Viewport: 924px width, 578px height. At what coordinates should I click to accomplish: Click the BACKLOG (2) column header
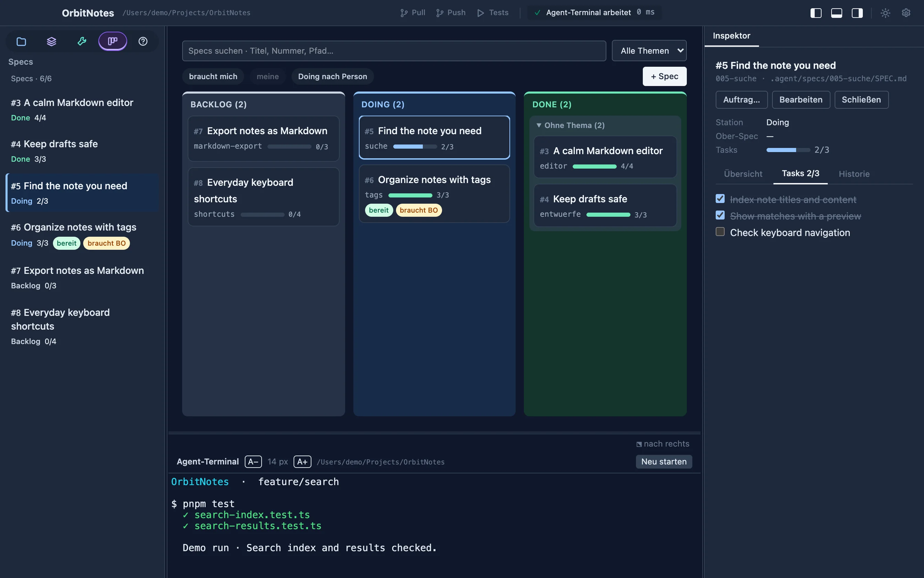(218, 104)
